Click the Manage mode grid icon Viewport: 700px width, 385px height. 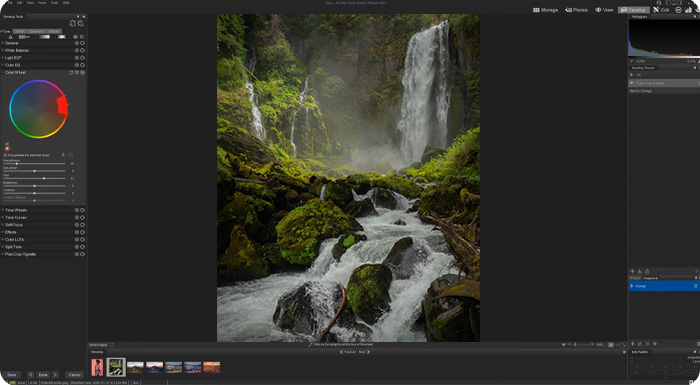coord(536,10)
